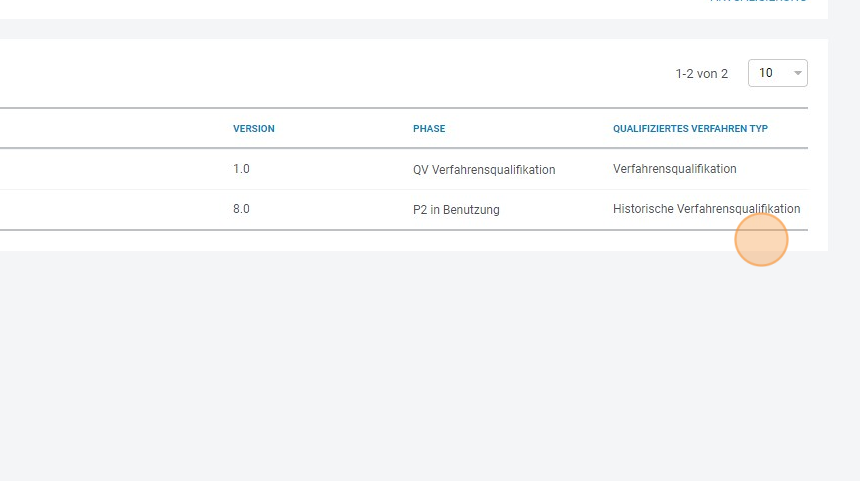Screen dimensions: 860x481
Task: Sort table by VERSION column header
Action: coord(254,129)
